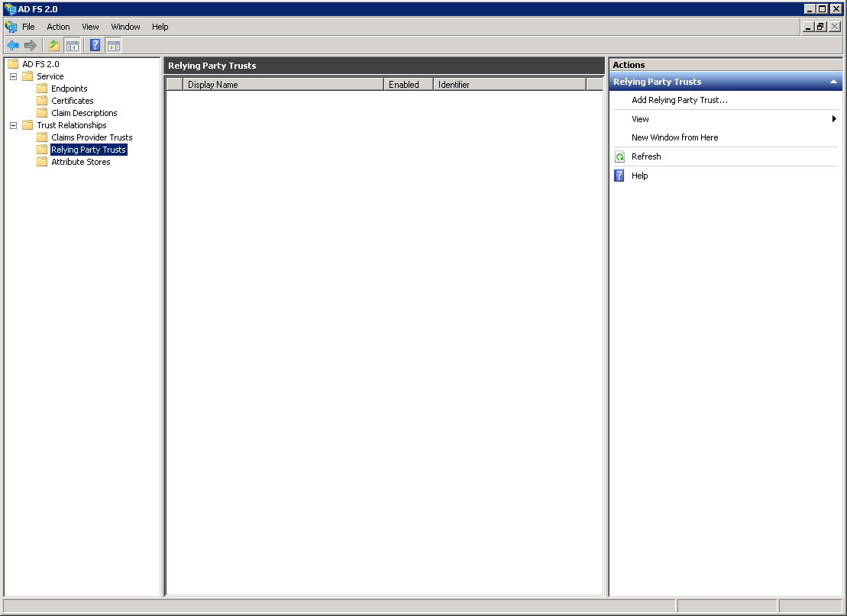Toggle the Show/Hide Console Tree icon
The width and height of the screenshot is (847, 616).
tap(72, 46)
